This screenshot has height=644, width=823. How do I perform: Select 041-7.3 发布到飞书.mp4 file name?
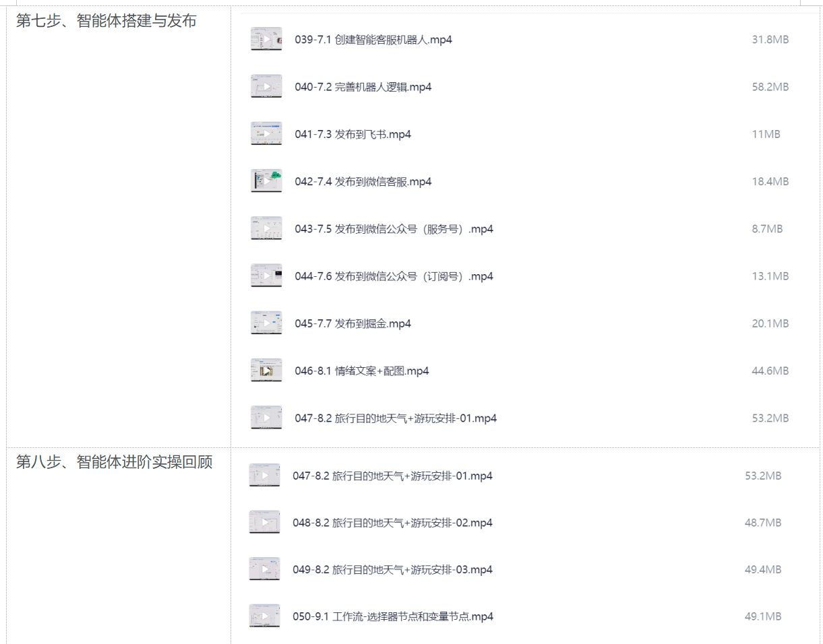(x=353, y=134)
